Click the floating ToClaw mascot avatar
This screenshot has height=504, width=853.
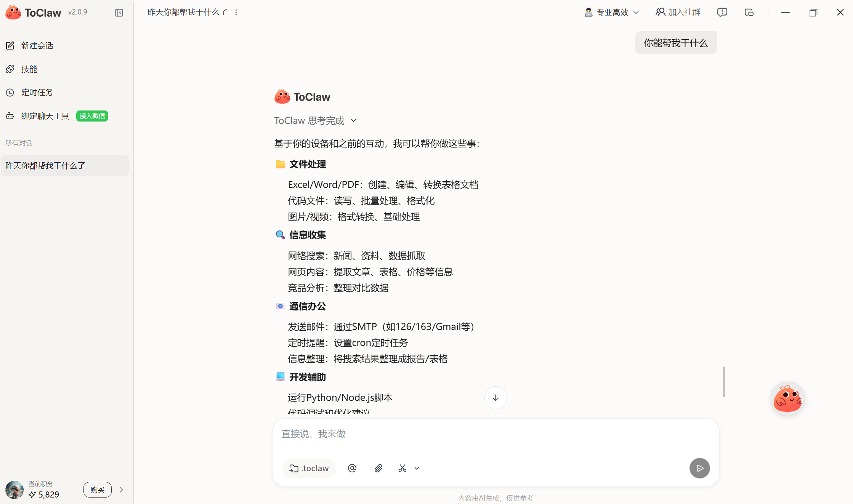[x=787, y=399]
